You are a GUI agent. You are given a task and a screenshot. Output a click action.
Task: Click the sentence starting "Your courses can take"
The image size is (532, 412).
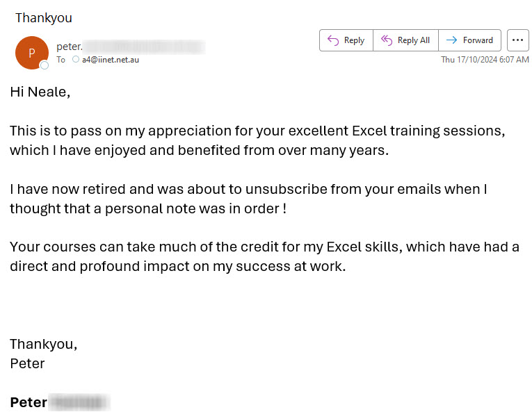click(264, 247)
